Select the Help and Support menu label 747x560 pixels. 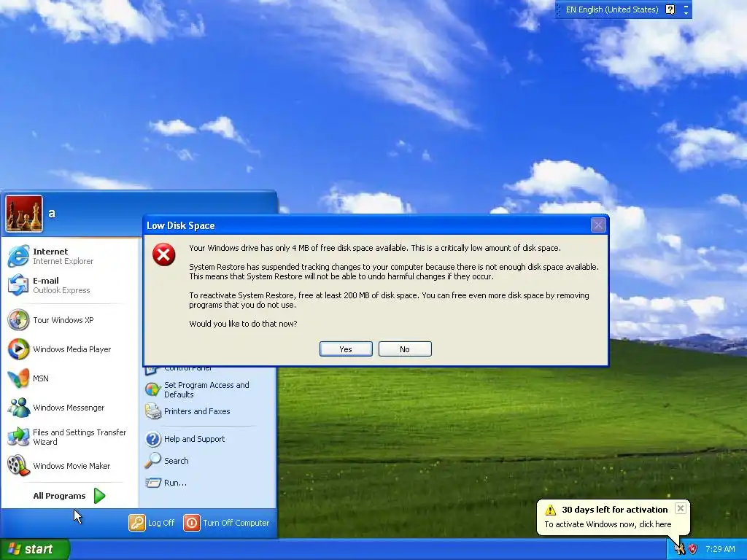(x=194, y=439)
